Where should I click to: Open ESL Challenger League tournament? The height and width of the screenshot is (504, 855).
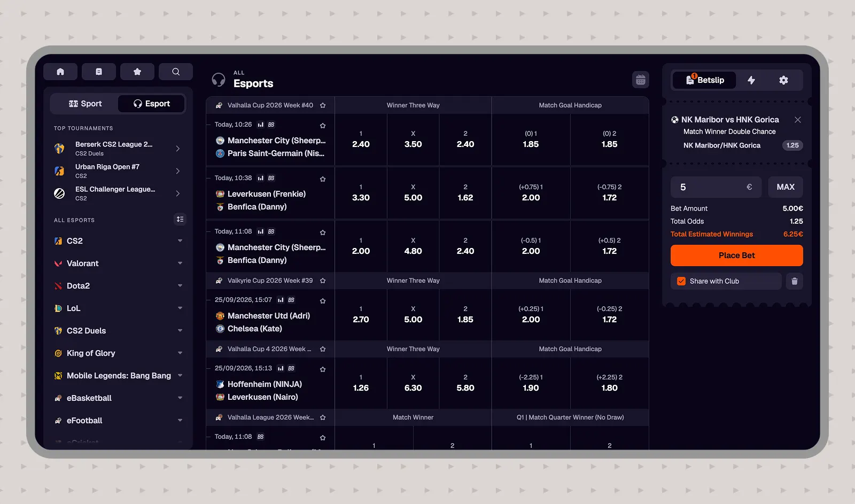119,193
